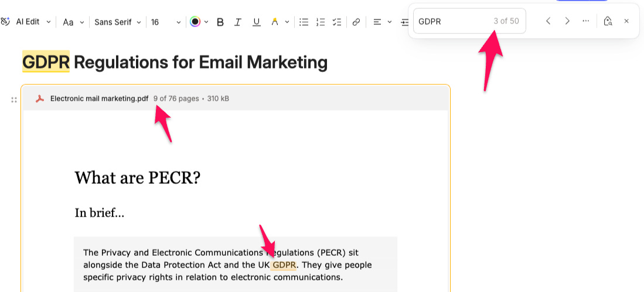
Task: Open the Sans Serif font dropdown
Action: (x=117, y=22)
